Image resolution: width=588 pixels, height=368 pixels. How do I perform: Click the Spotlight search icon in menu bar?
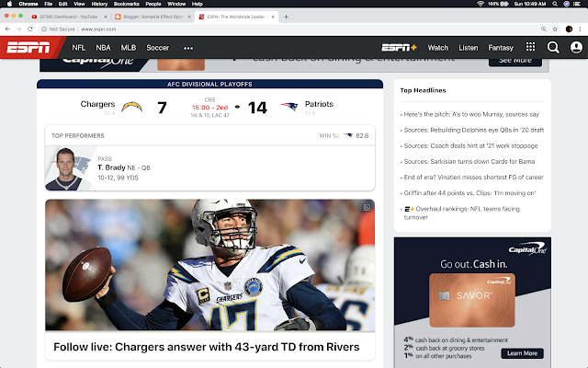point(555,4)
